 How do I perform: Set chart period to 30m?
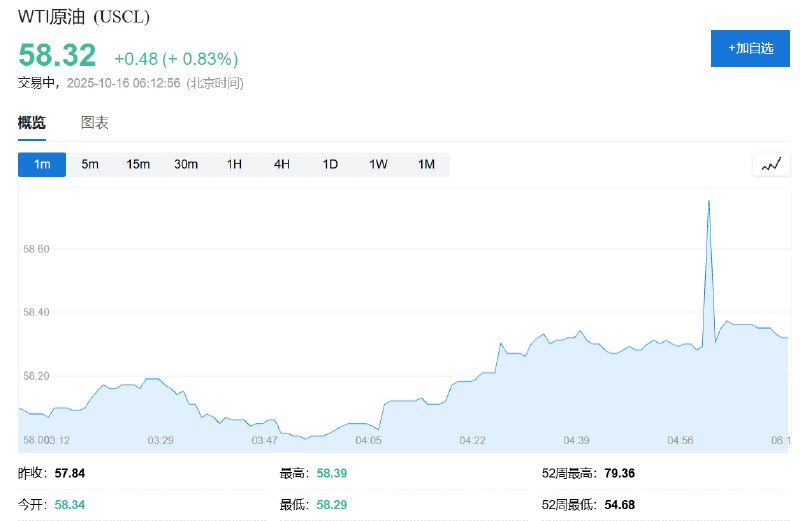(x=186, y=164)
